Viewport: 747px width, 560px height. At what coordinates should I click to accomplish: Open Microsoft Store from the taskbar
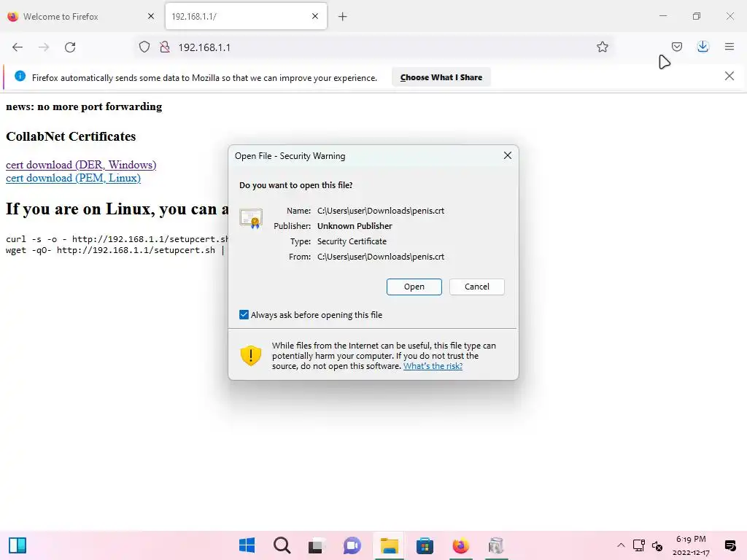click(x=425, y=545)
